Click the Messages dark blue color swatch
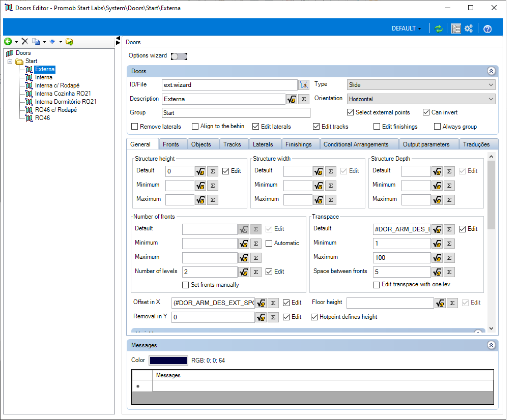 click(168, 360)
